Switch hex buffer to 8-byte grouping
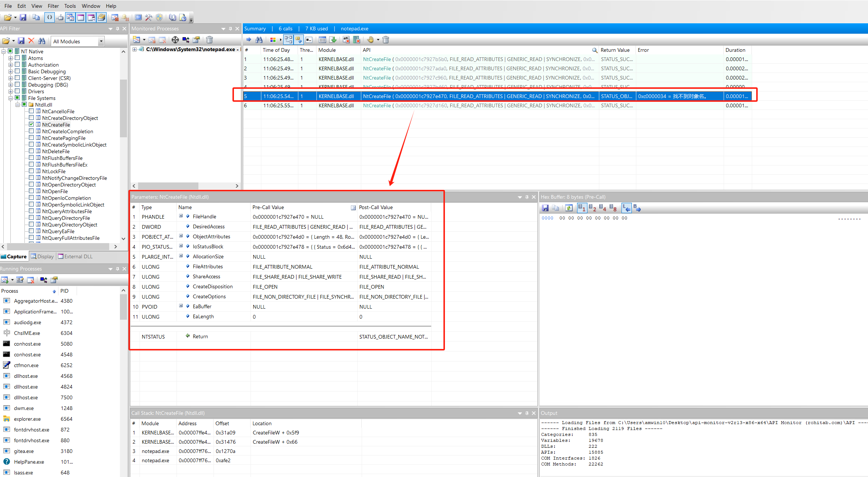Image resolution: width=868 pixels, height=477 pixels. pyautogui.click(x=613, y=208)
